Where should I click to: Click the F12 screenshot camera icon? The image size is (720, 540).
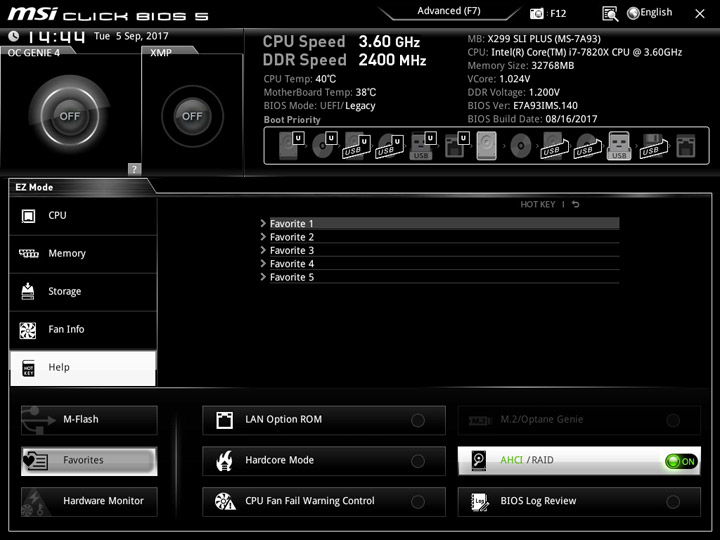[x=536, y=13]
